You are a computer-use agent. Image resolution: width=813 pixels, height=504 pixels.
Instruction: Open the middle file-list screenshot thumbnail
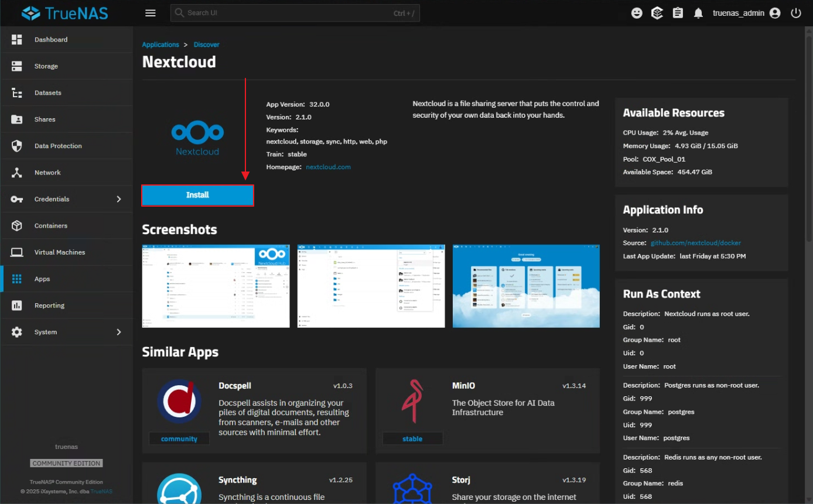371,286
